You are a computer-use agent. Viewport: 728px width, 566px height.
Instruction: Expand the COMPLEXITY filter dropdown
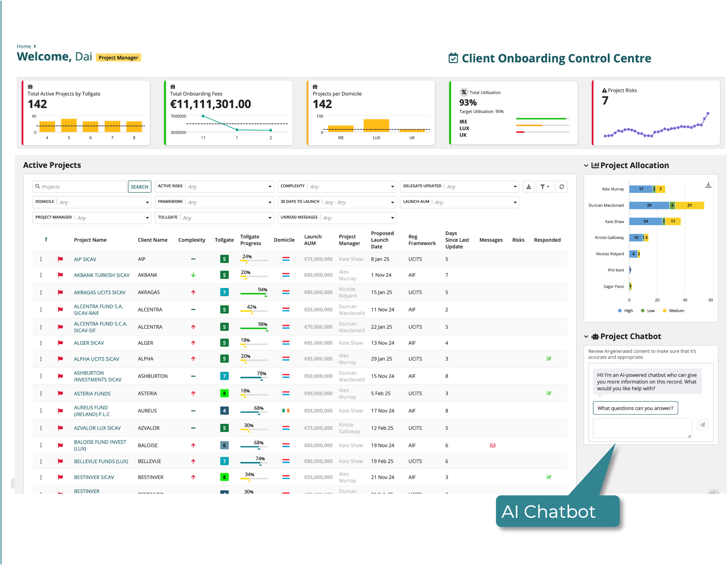pos(336,186)
